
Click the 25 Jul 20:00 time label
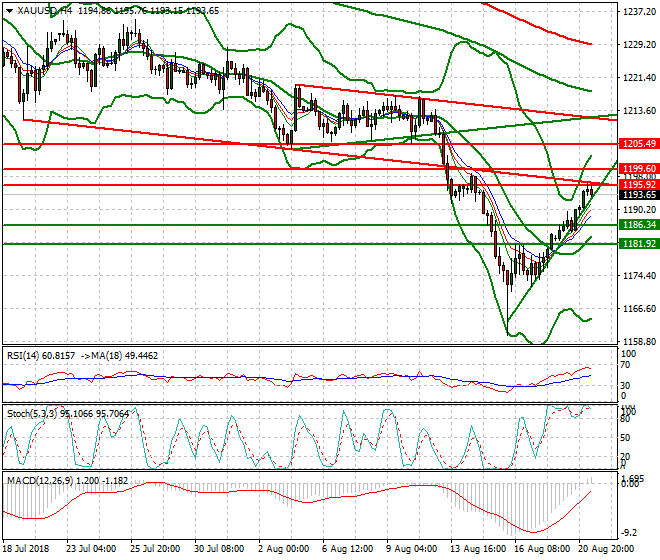[x=155, y=549]
